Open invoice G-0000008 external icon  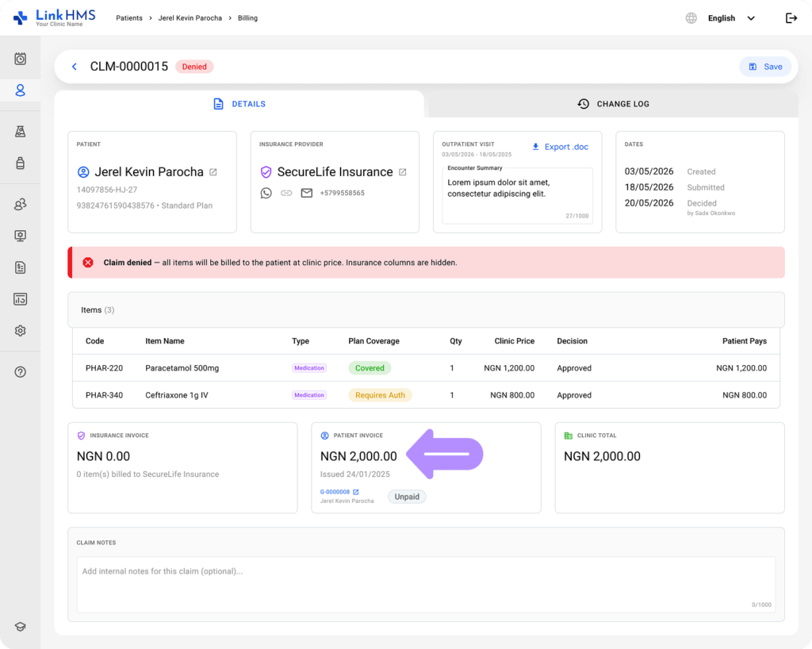coord(356,492)
